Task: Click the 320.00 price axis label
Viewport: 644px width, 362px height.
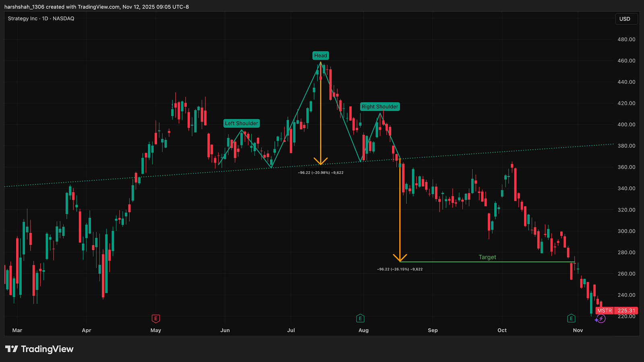Action: point(626,210)
